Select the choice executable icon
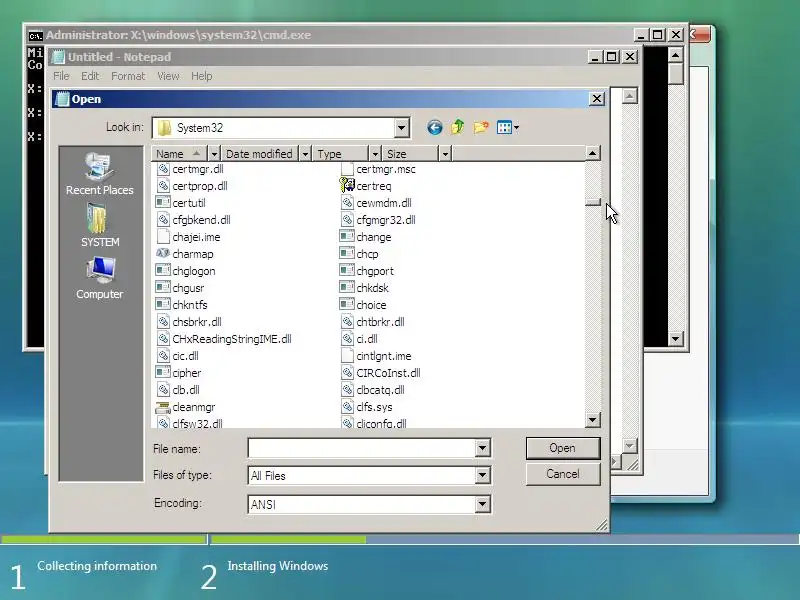The width and height of the screenshot is (800, 600). coord(347,305)
